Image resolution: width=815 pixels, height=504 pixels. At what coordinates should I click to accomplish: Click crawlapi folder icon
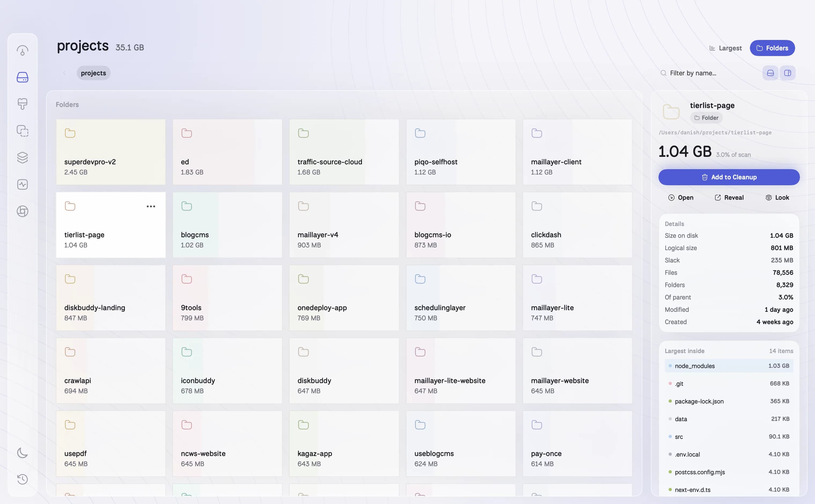click(x=70, y=352)
